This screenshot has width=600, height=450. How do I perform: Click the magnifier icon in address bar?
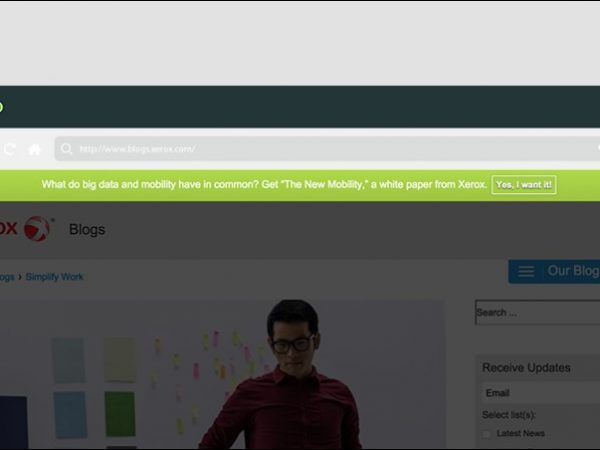point(66,149)
